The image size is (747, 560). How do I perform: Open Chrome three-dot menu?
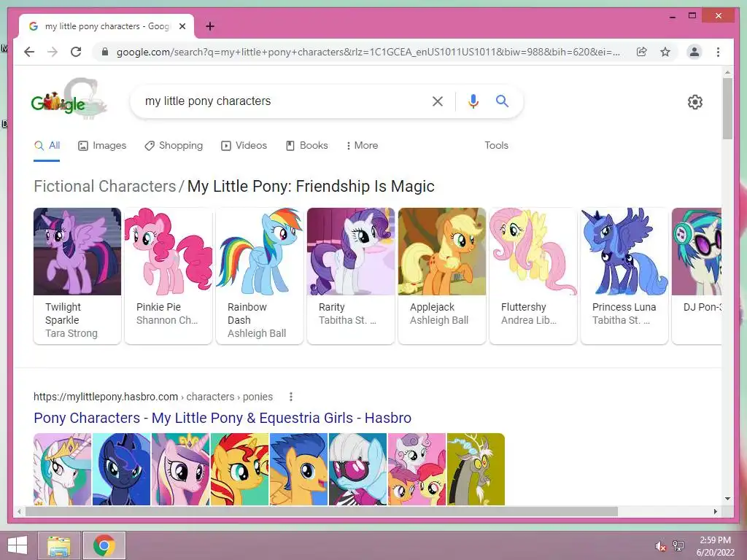pos(718,52)
